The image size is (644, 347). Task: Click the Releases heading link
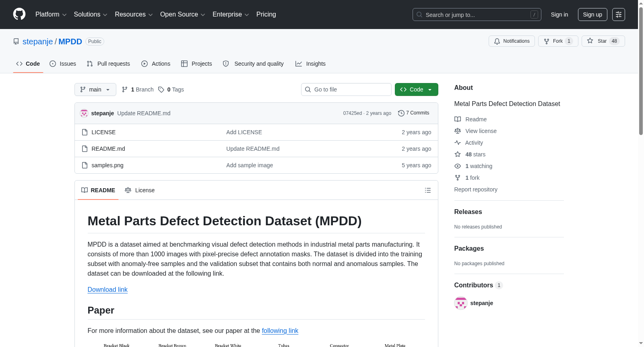point(468,212)
